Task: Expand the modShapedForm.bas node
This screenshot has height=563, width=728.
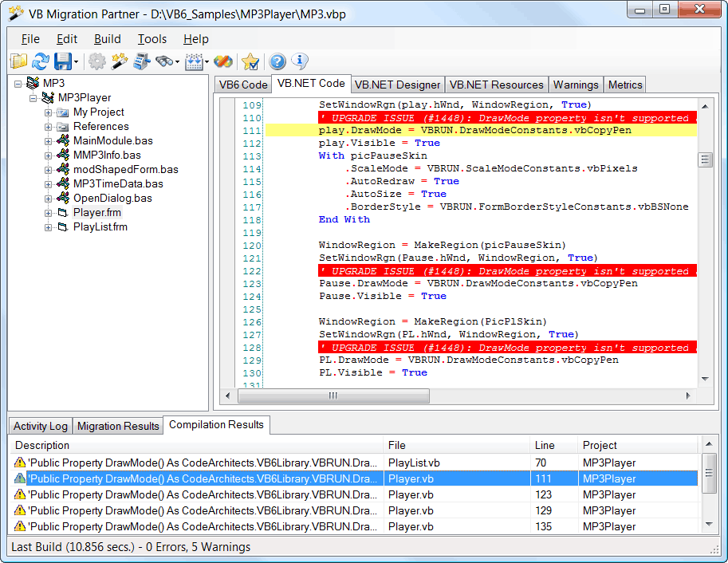Action: pos(48,171)
